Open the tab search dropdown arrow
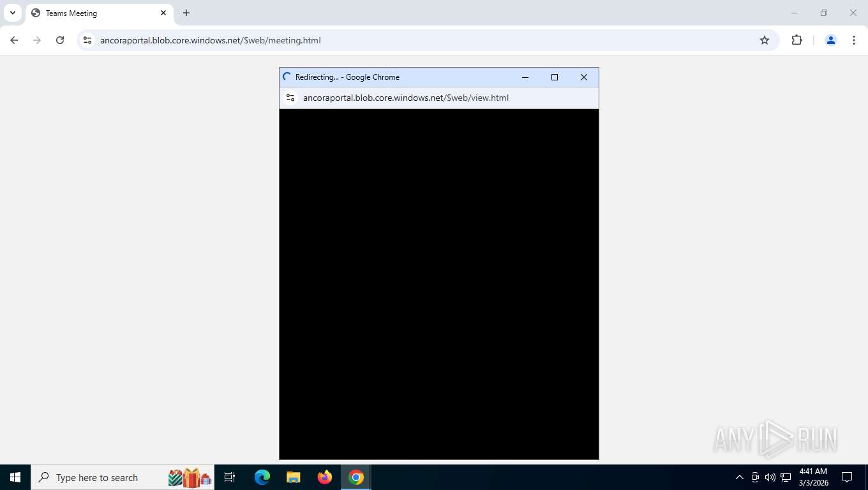The height and width of the screenshot is (490, 868). coord(12,13)
